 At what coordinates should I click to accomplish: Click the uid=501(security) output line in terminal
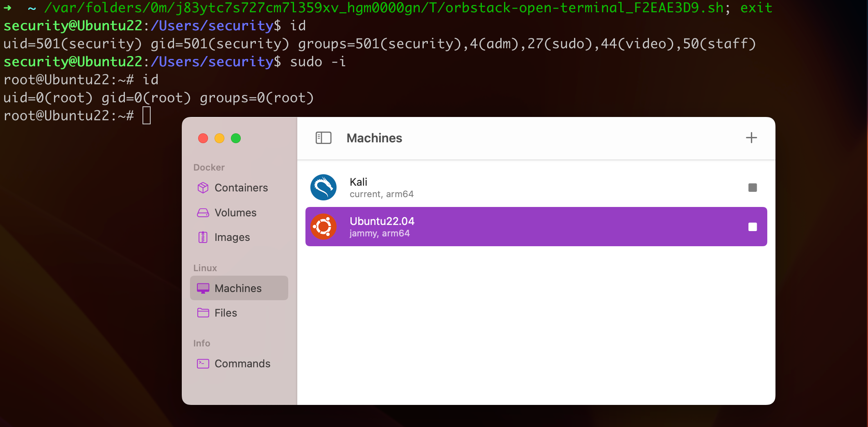(380, 44)
